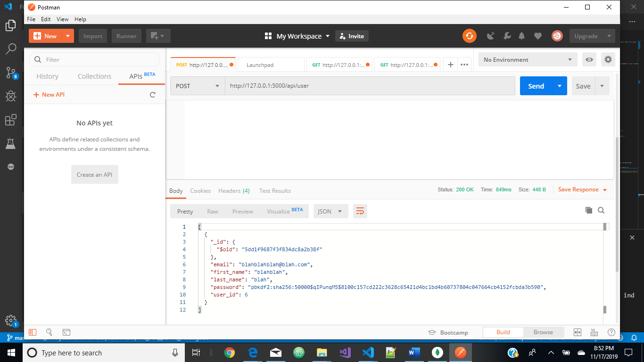Open Manage Environments gear icon
This screenshot has height=362, width=644.
pos(608,60)
